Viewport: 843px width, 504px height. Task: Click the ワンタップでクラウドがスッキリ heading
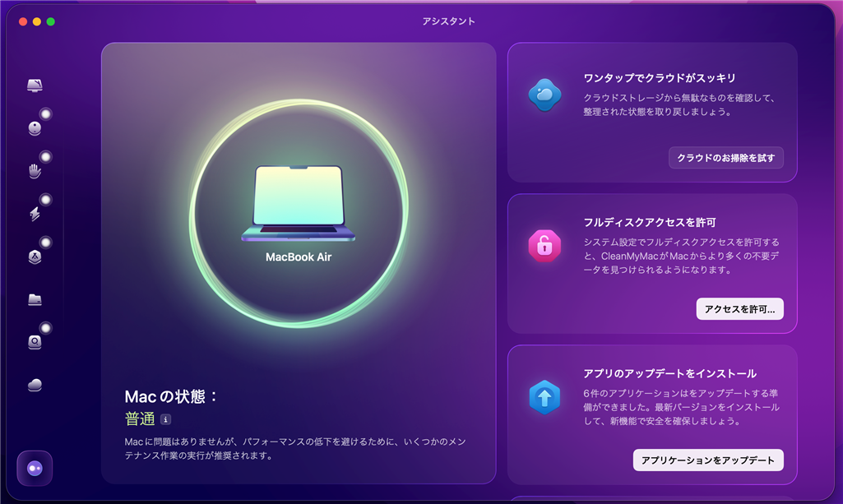(x=660, y=78)
